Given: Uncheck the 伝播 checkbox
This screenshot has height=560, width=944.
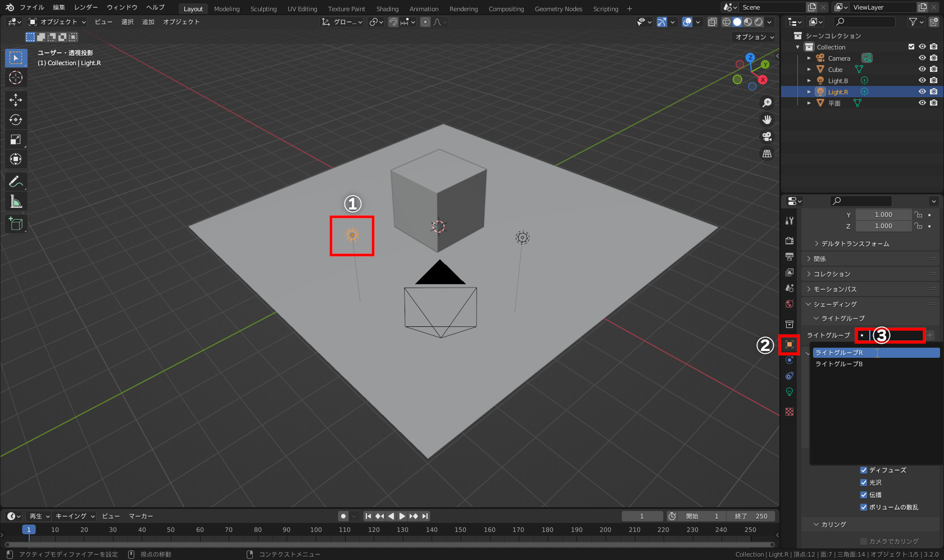Looking at the screenshot, I should click(x=864, y=495).
